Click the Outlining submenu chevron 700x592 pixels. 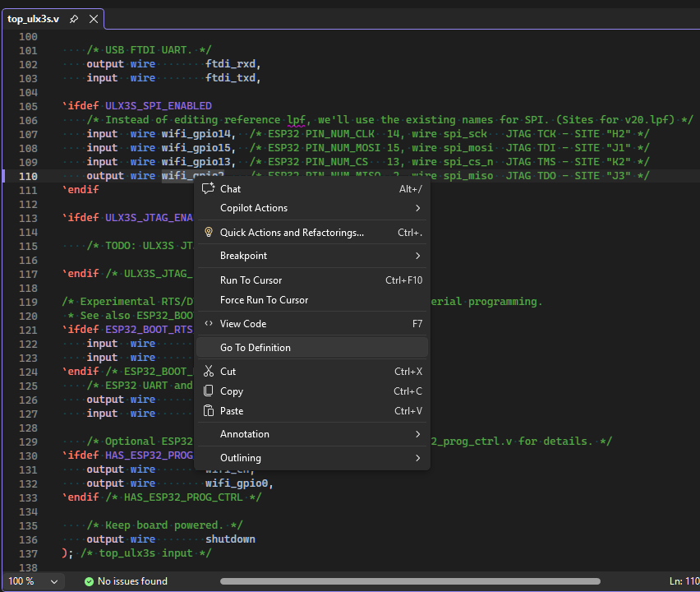point(418,458)
